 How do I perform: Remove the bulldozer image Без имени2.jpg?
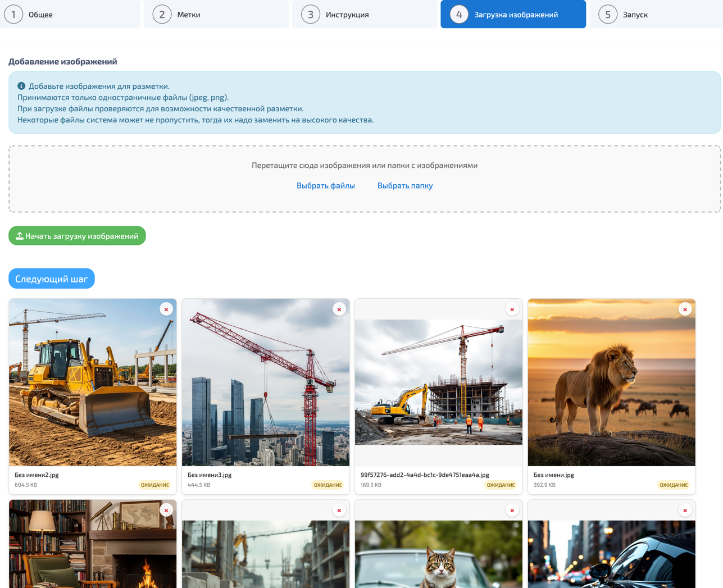(x=166, y=309)
